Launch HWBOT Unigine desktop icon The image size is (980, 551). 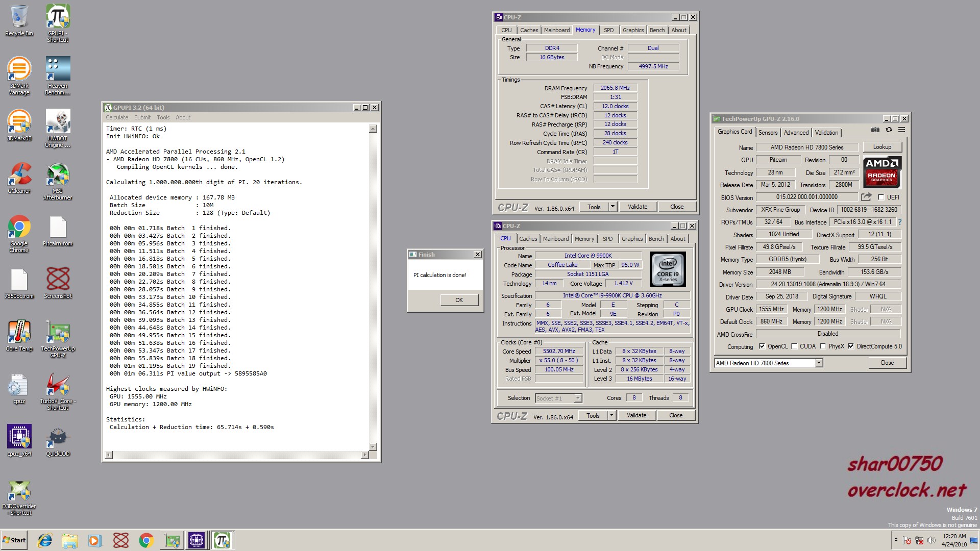click(58, 129)
